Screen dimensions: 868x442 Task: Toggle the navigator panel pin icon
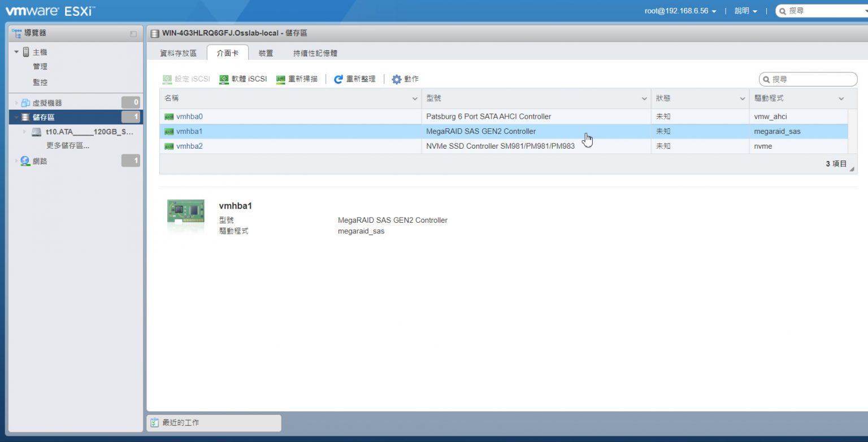133,34
